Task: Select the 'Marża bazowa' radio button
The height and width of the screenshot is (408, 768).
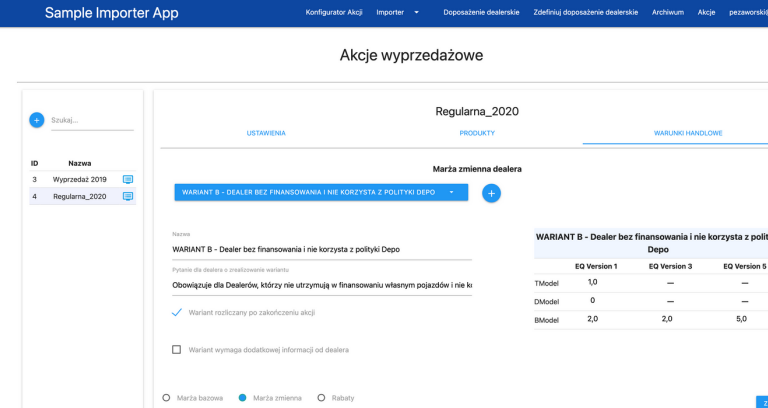Action: click(x=166, y=398)
